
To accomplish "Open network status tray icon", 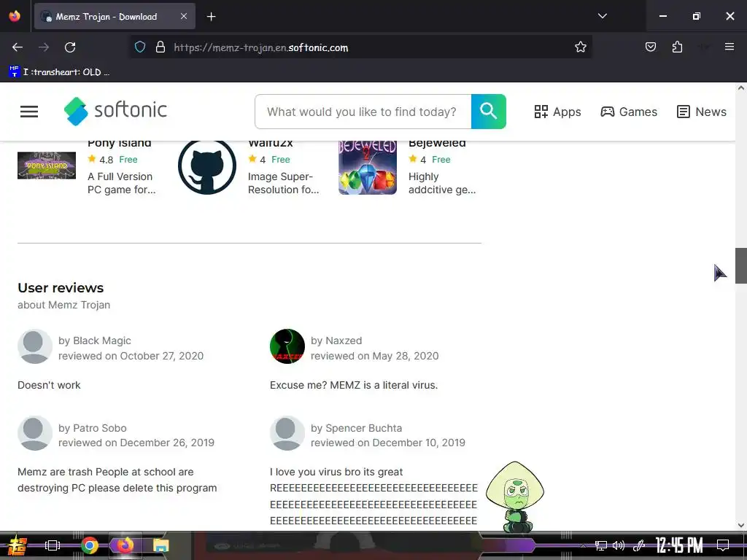I will (601, 545).
